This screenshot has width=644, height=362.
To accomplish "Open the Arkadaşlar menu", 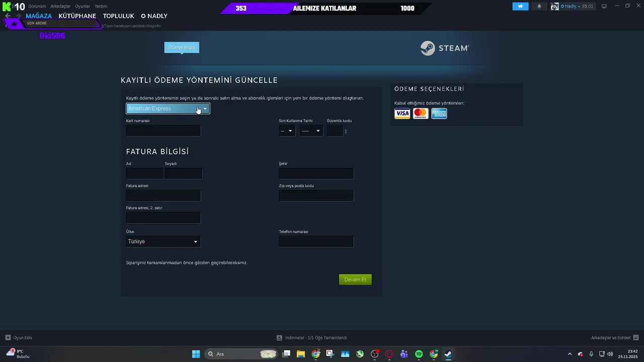I will pyautogui.click(x=60, y=6).
